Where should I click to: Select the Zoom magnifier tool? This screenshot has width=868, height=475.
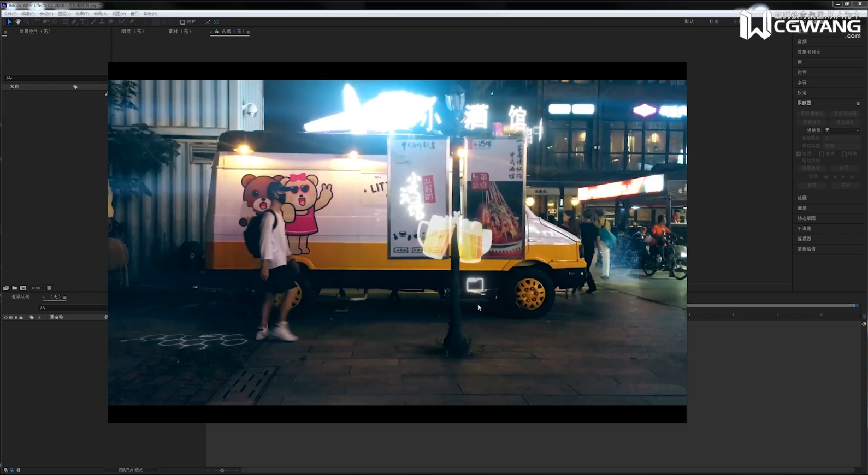(27, 22)
